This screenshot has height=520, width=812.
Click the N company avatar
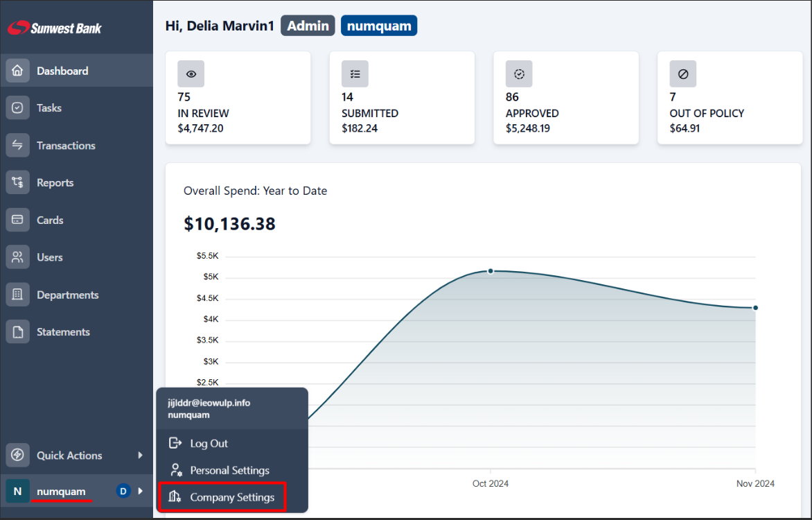[x=17, y=491]
